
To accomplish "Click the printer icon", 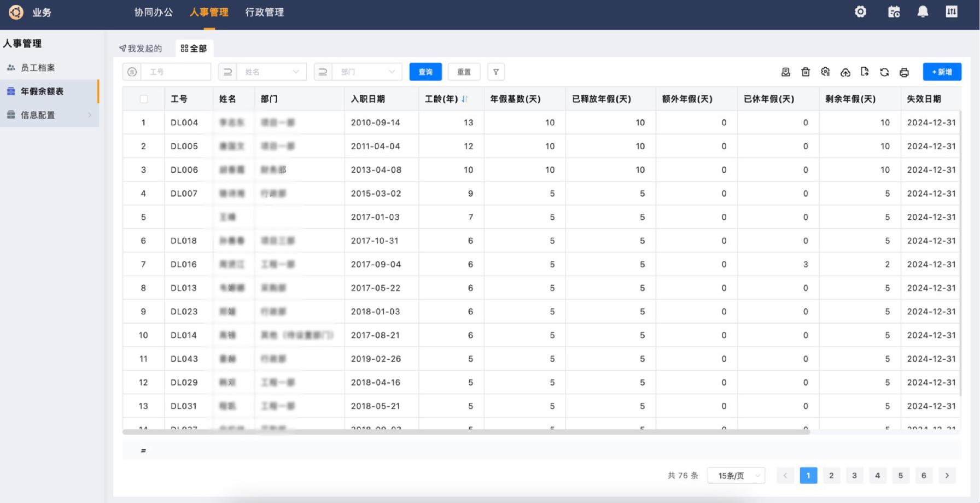I will click(x=904, y=72).
